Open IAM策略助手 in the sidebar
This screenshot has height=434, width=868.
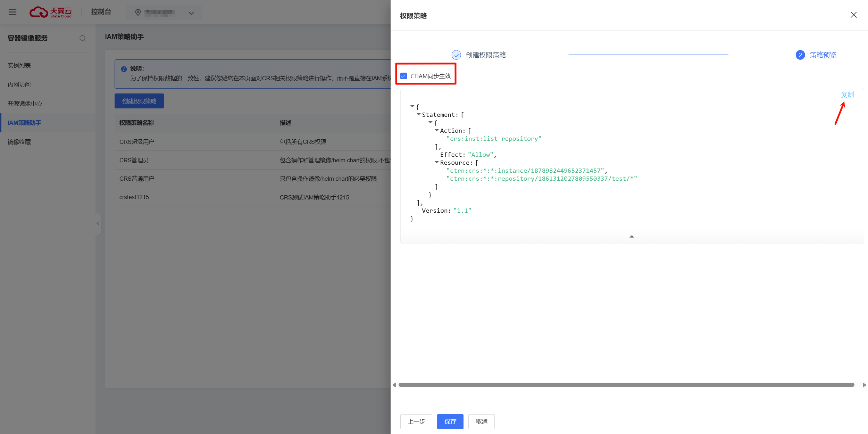24,123
